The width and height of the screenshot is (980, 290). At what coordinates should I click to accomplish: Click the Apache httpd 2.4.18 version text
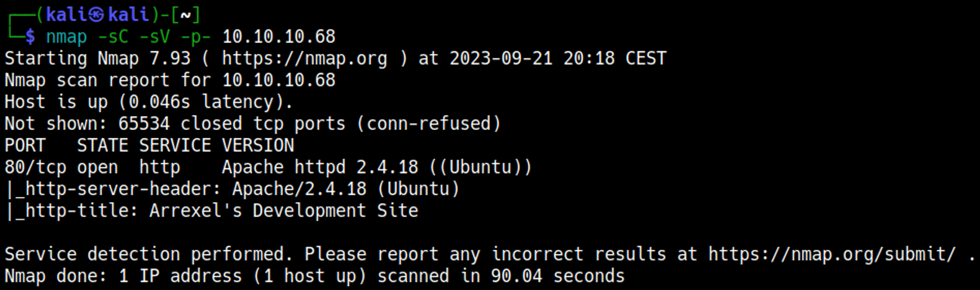[x=320, y=167]
